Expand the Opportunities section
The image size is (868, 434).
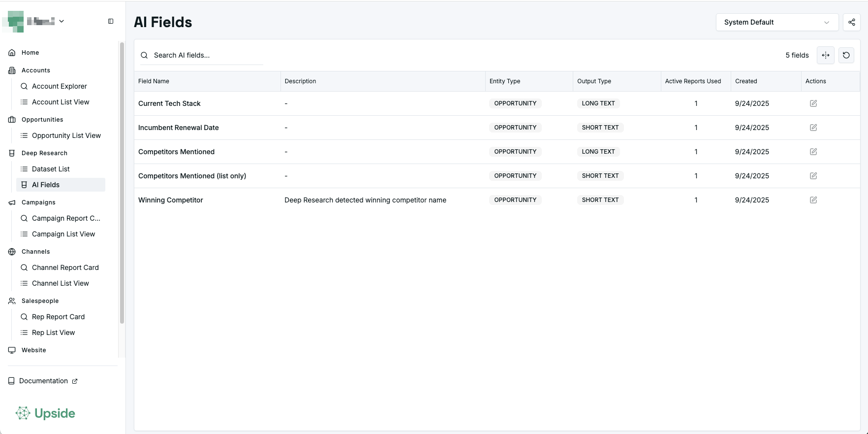click(42, 120)
